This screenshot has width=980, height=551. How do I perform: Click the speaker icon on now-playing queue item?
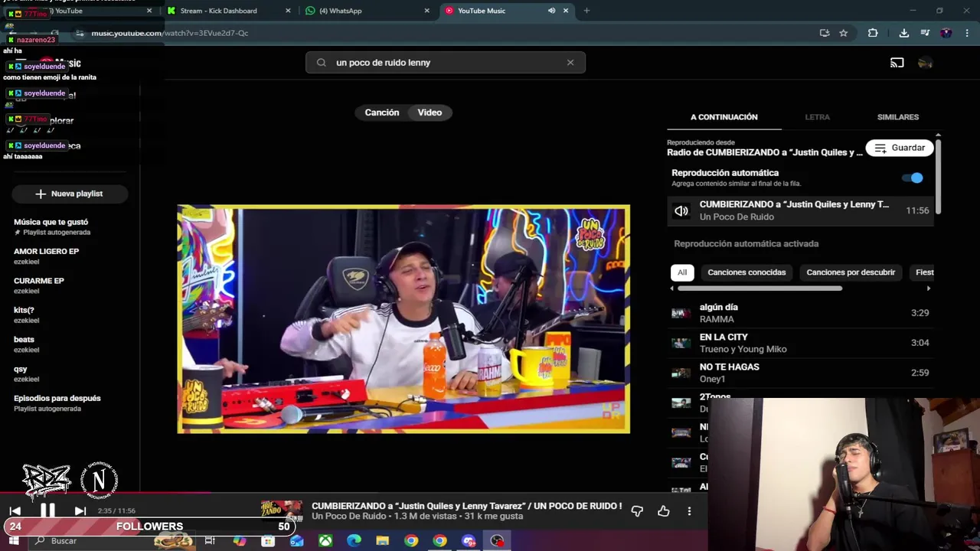coord(681,210)
